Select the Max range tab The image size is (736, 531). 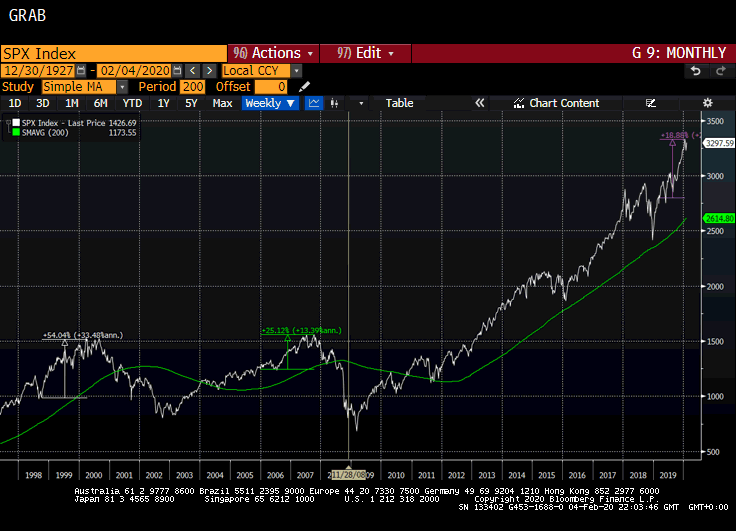click(x=222, y=103)
